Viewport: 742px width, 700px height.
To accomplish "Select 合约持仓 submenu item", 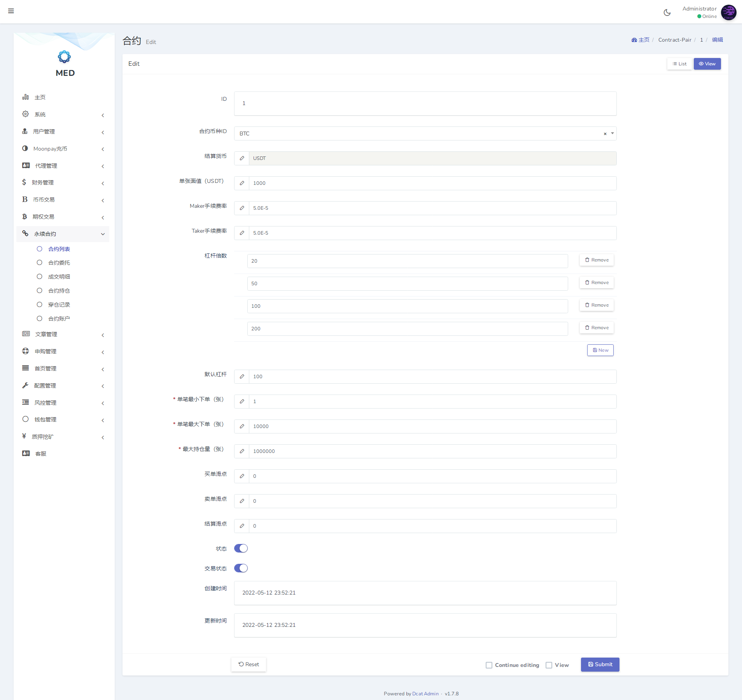I will 59,291.
